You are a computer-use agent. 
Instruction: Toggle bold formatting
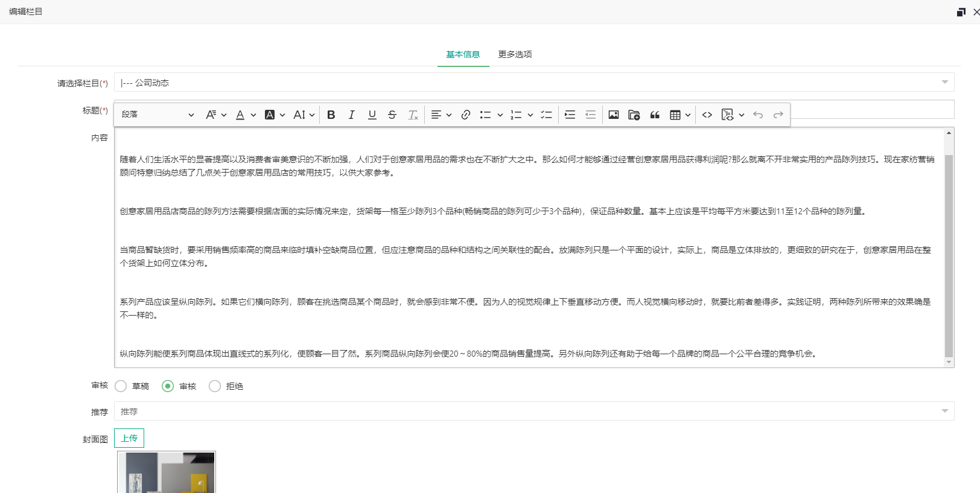331,115
